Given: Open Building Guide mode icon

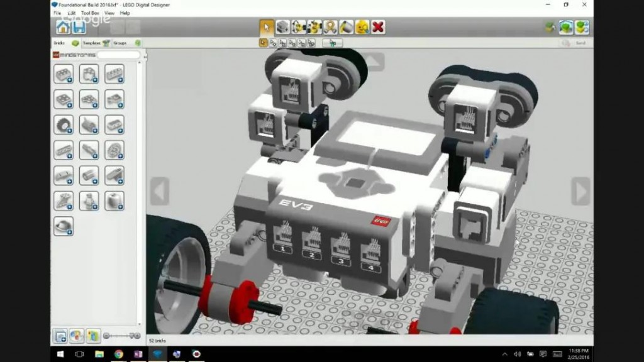Looking at the screenshot, I should (582, 28).
